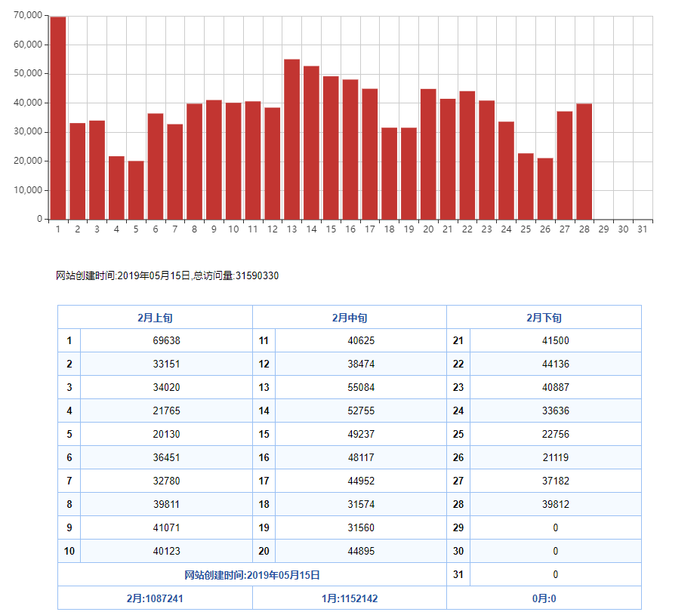Click the chart bar for day 26
Image resolution: width=700 pixels, height=615 pixels.
tap(545, 189)
